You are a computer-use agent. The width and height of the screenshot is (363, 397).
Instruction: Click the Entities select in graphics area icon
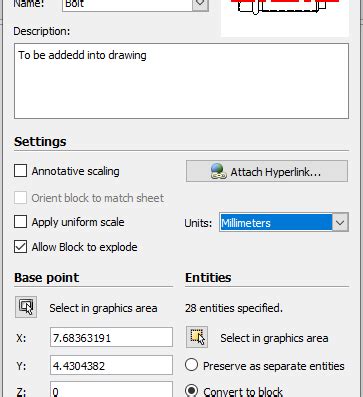pos(197,337)
